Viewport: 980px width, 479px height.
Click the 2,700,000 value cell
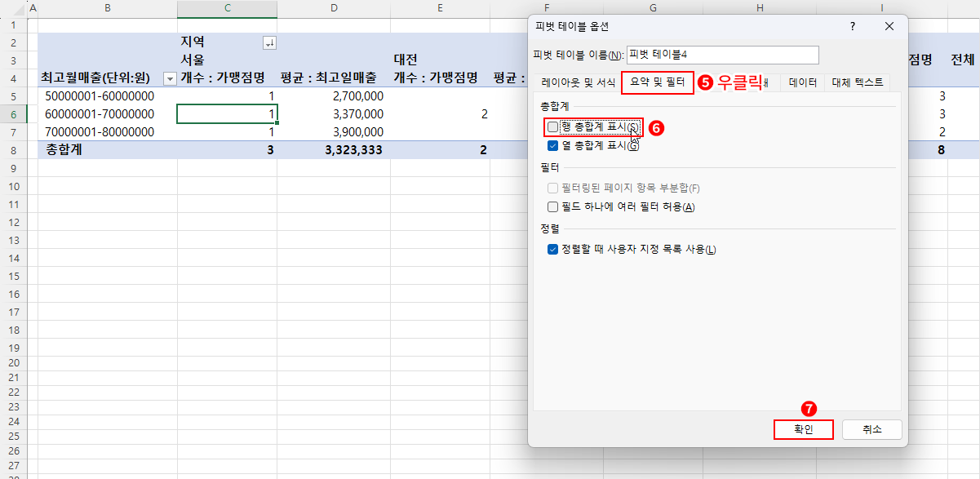pyautogui.click(x=334, y=95)
